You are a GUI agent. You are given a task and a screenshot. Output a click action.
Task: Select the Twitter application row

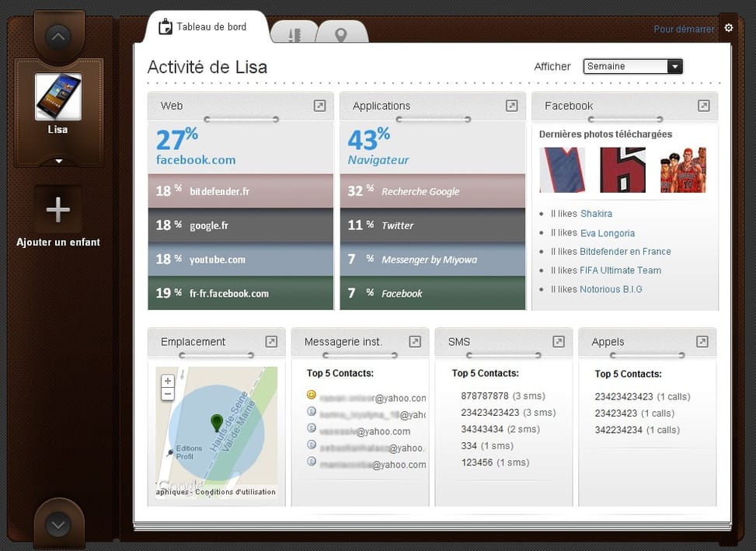click(x=433, y=225)
